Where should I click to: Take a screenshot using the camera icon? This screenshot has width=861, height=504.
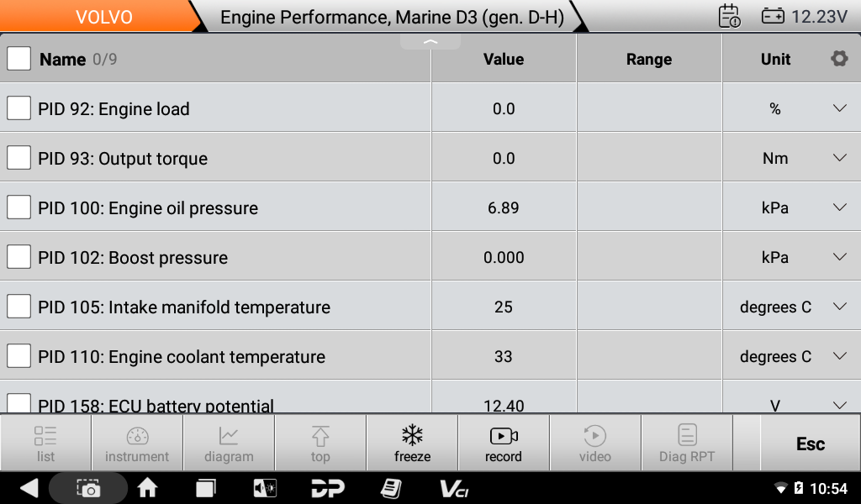[88, 488]
